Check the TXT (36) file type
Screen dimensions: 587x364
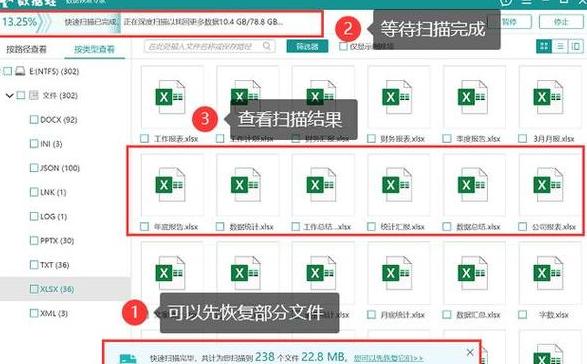34,265
